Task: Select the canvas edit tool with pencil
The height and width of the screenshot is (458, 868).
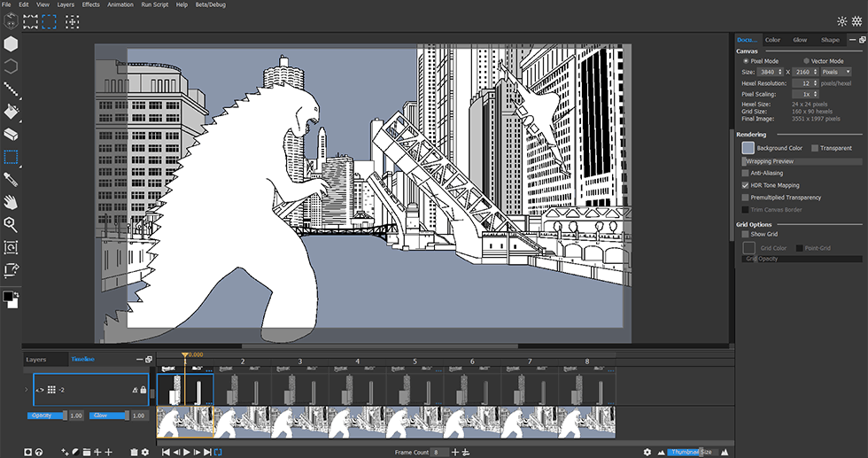Action: pos(11,269)
